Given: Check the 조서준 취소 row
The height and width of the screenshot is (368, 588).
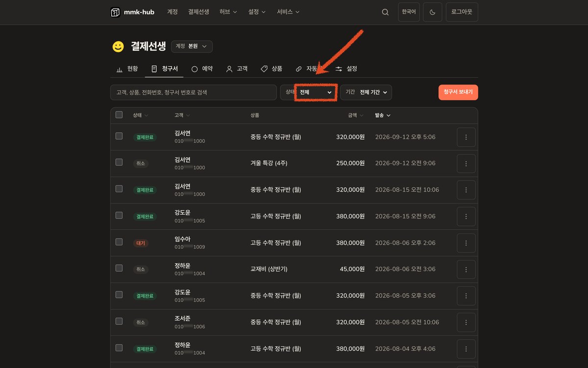Looking at the screenshot, I should click(119, 321).
